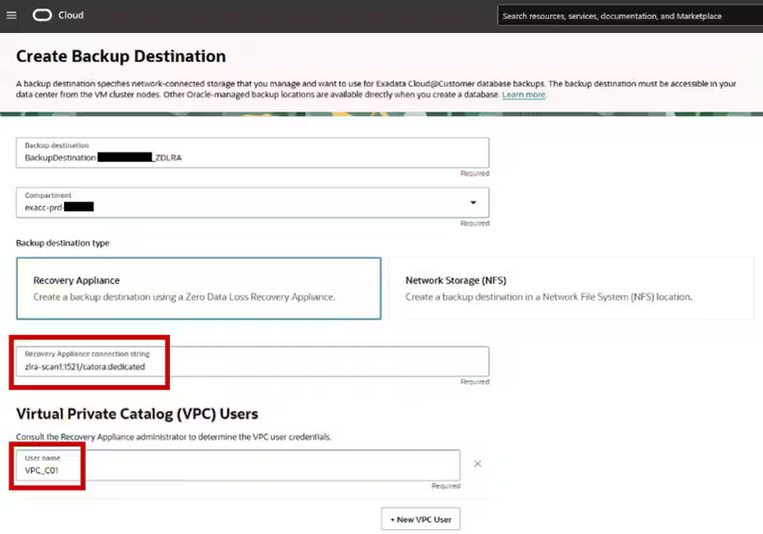This screenshot has height=534, width=763.
Task: Focus the search resources and services box
Action: pos(630,16)
